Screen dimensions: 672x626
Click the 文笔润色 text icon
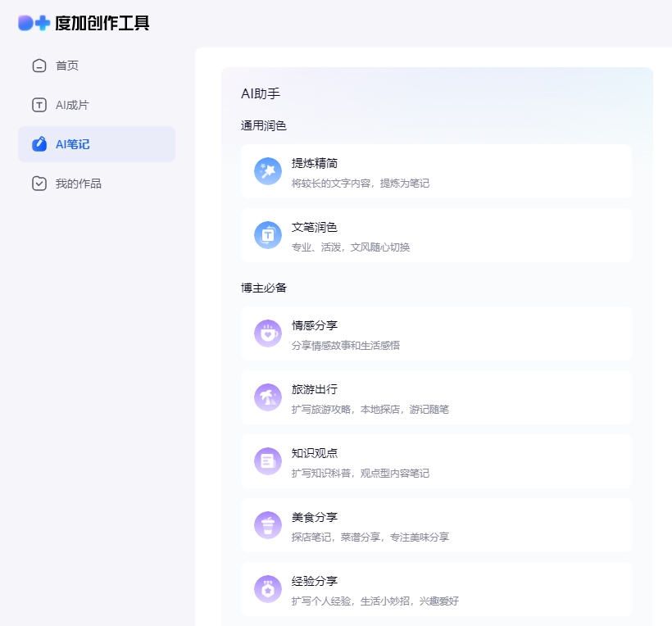pos(268,235)
